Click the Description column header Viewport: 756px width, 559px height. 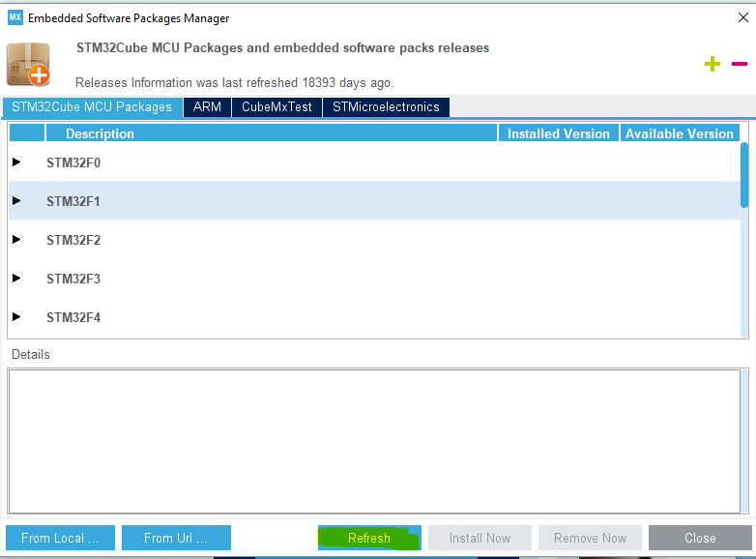[271, 133]
